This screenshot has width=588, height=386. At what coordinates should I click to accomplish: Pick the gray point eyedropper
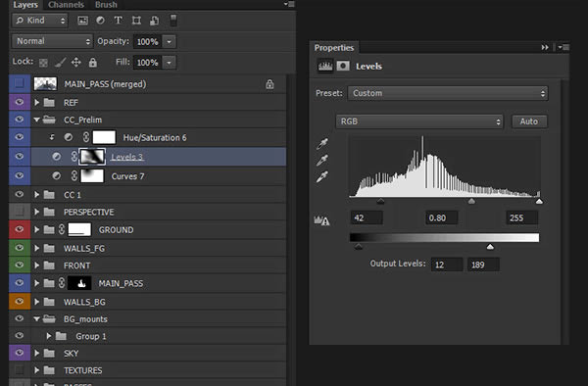(x=322, y=161)
